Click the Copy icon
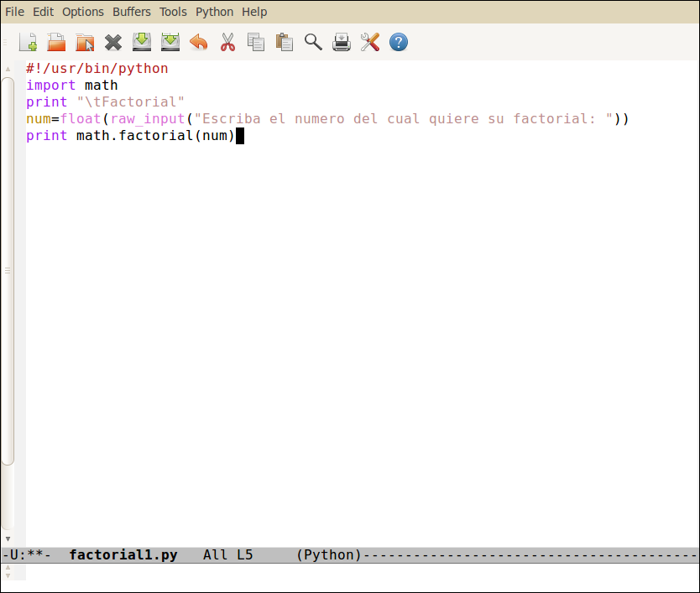The height and width of the screenshot is (593, 700). coord(256,43)
